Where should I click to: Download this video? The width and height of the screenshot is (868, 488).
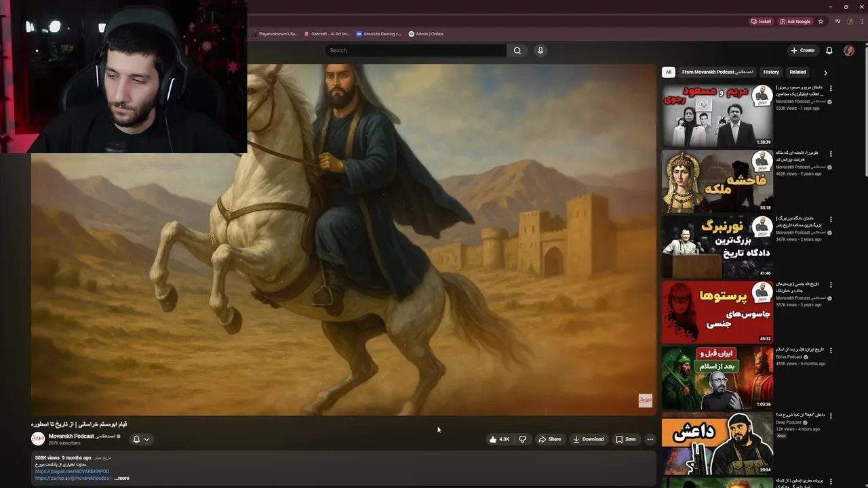pos(589,439)
